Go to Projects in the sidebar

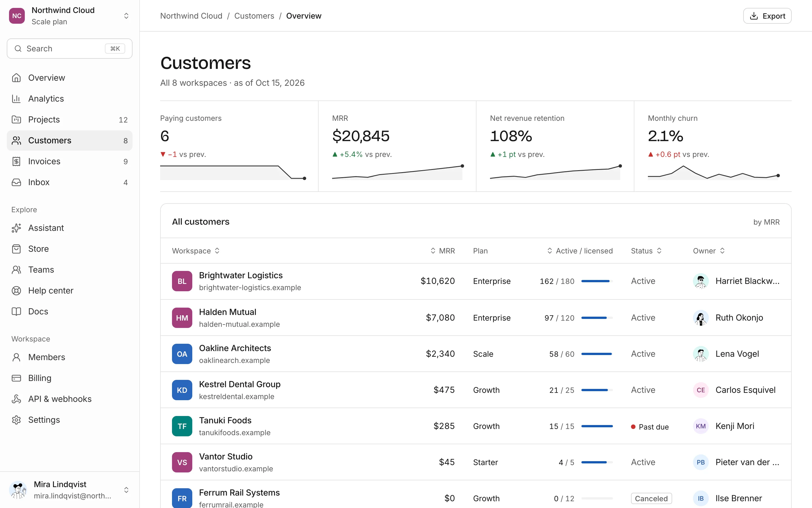pyautogui.click(x=69, y=119)
